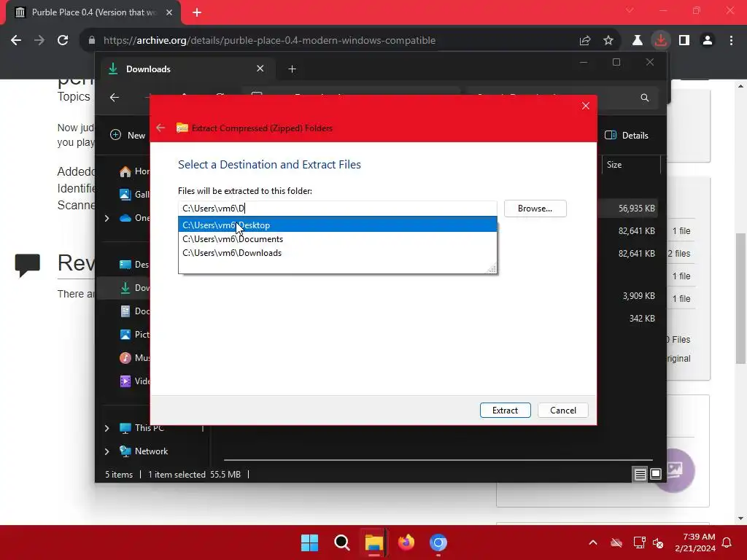Open Windows Start menu
This screenshot has width=747, height=560.
309,542
